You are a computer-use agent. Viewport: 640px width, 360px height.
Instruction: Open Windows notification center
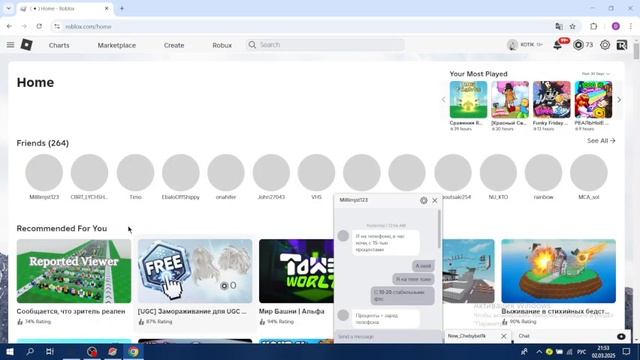point(627,351)
